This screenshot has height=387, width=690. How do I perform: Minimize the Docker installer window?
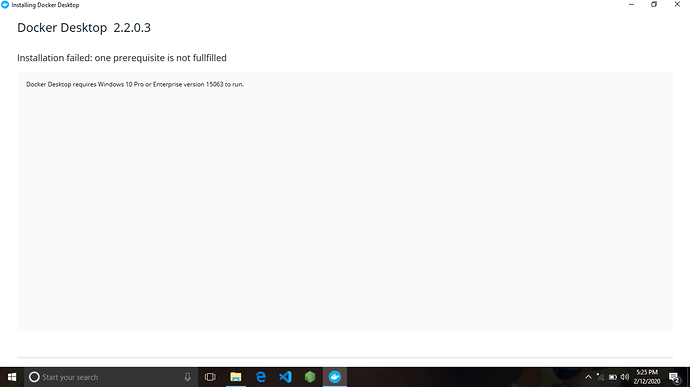click(631, 5)
